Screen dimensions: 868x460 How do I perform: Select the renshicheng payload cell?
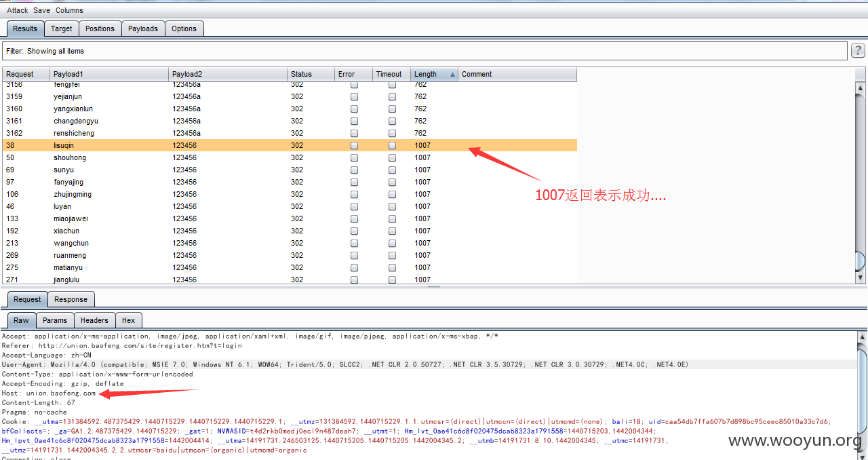coord(109,133)
